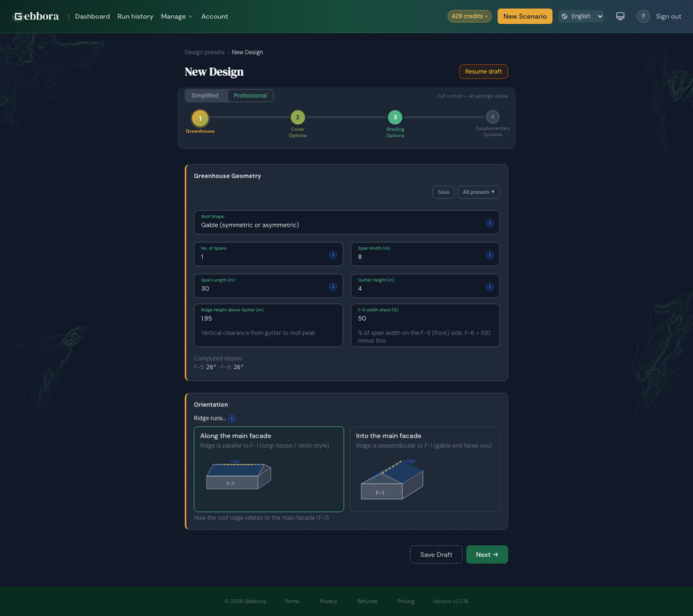Open Pricing in the footer
693x616 pixels.
406,602
